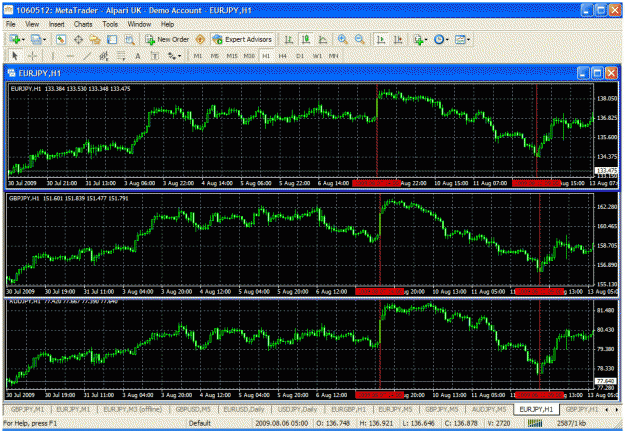Open the Charts menu
The height and width of the screenshot is (431, 625).
pyautogui.click(x=83, y=24)
